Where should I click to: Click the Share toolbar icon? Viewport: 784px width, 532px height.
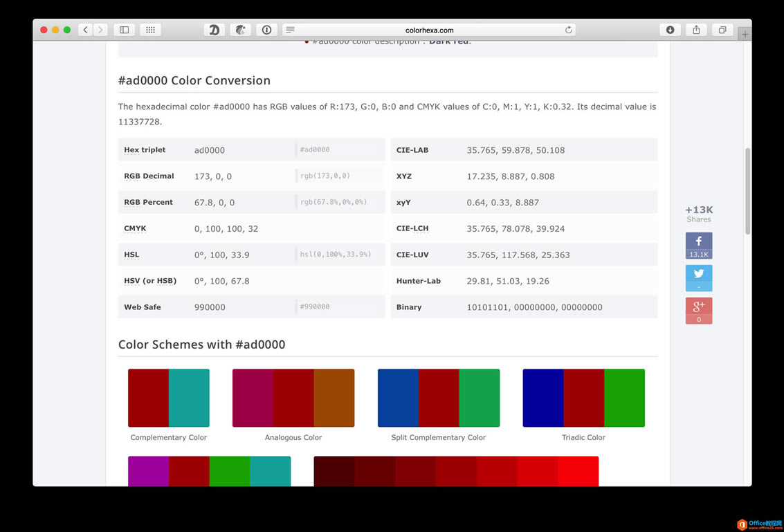click(x=696, y=30)
